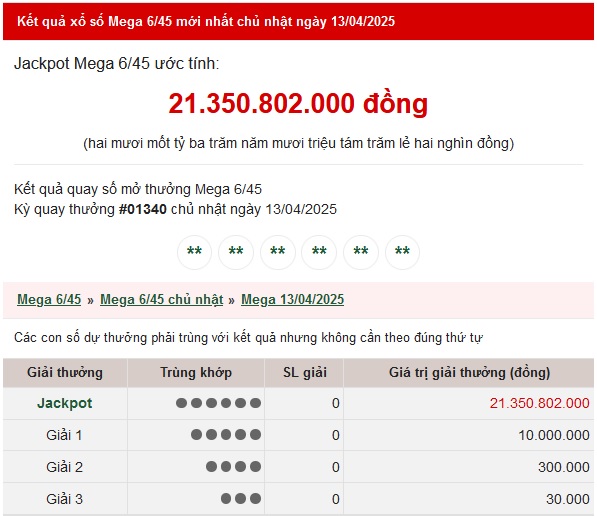Click the Jackpot Mega 6/45 ước tính label
The height and width of the screenshot is (516, 597).
click(117, 64)
